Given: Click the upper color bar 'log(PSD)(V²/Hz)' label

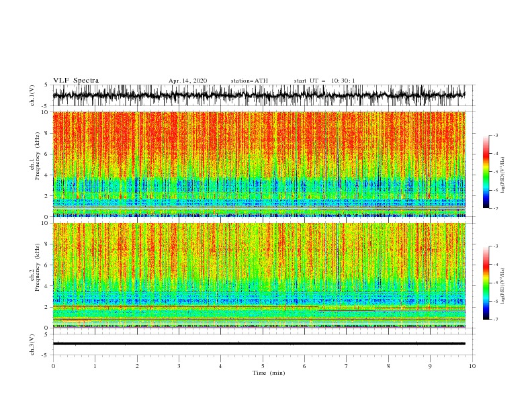Looking at the screenshot, I should (x=502, y=175).
